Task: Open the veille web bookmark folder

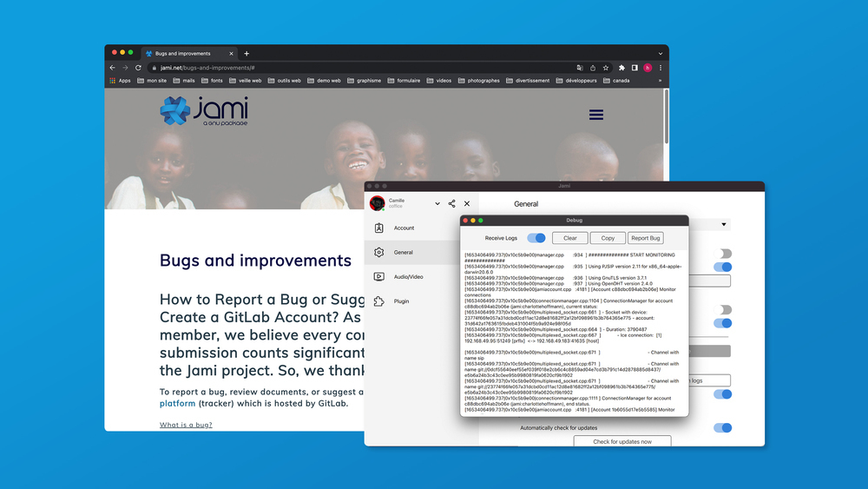Action: pyautogui.click(x=246, y=80)
